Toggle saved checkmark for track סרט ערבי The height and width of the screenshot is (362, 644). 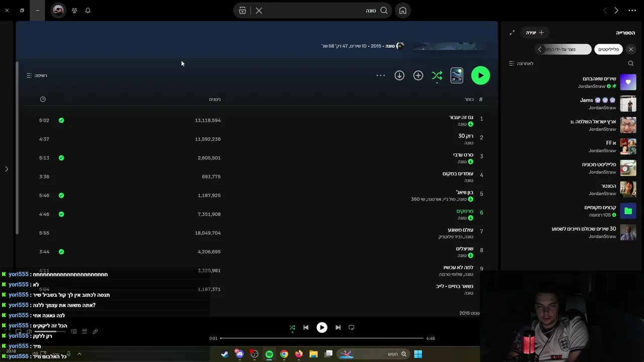[61, 158]
